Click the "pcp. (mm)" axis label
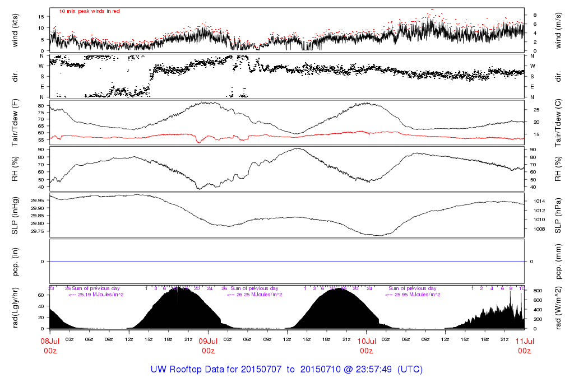Screen dimensions: 574x392 558,262
